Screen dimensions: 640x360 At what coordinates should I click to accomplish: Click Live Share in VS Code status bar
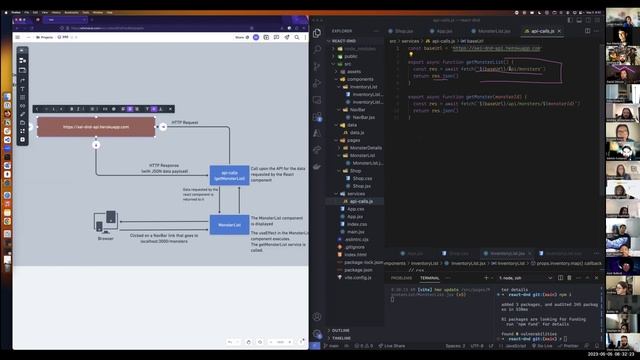coord(392,346)
